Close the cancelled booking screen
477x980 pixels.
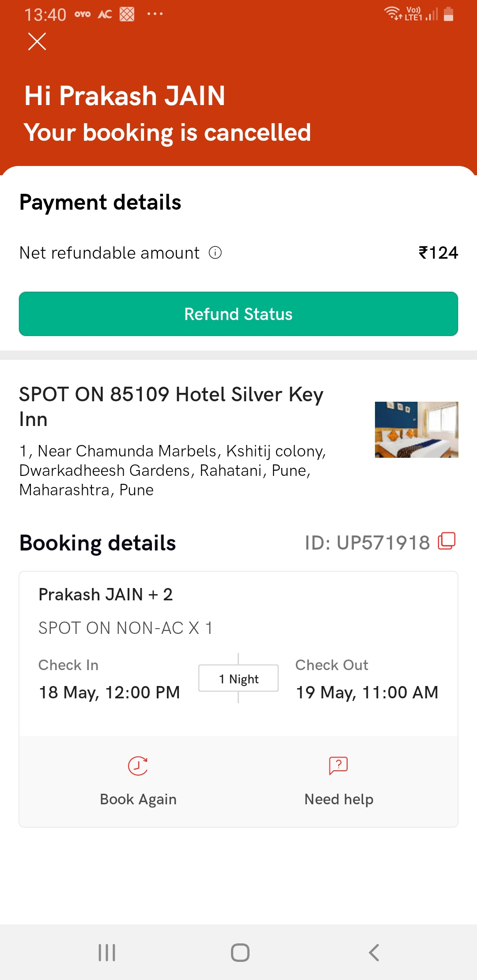[x=37, y=42]
